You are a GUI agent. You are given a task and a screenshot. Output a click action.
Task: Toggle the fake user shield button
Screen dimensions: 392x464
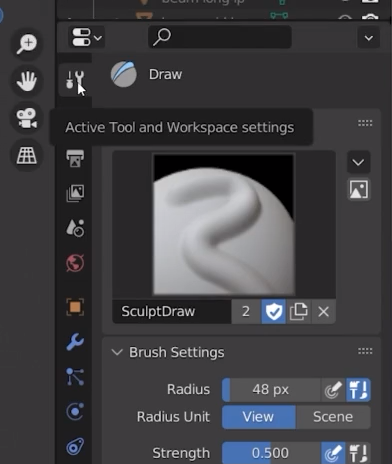click(273, 311)
